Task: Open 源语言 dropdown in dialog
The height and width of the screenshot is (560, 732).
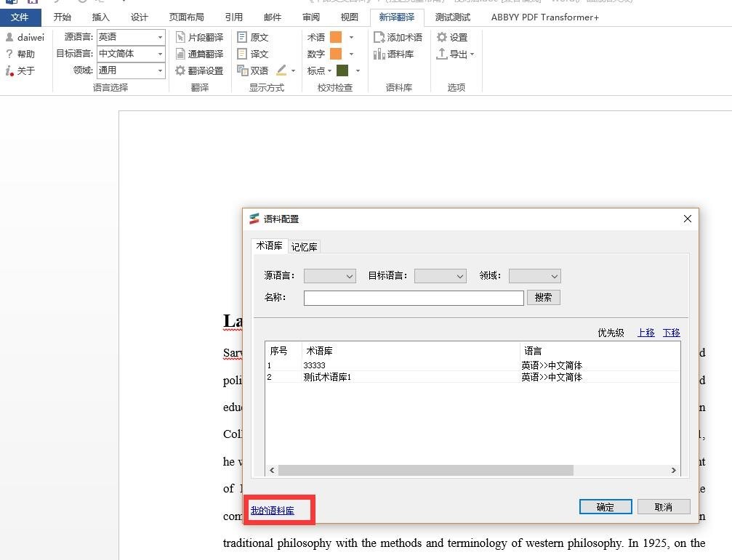Action: pos(330,276)
